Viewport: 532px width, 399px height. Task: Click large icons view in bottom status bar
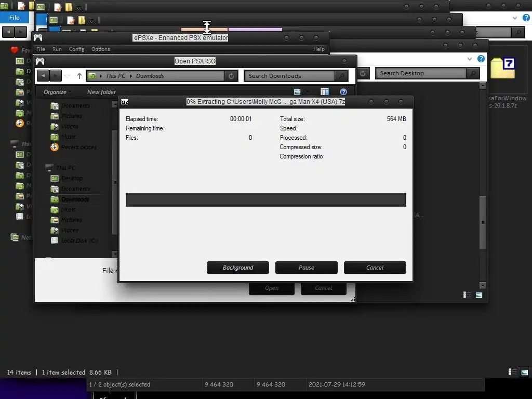[x=525, y=372]
